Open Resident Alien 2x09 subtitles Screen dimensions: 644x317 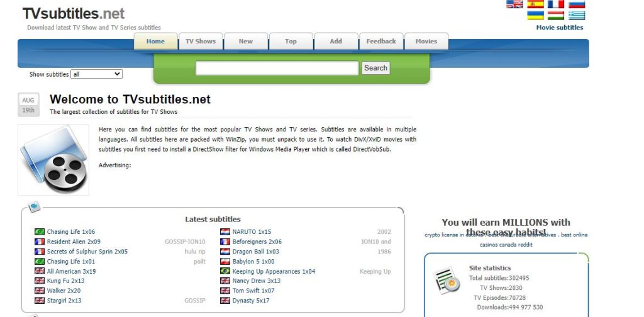point(74,242)
